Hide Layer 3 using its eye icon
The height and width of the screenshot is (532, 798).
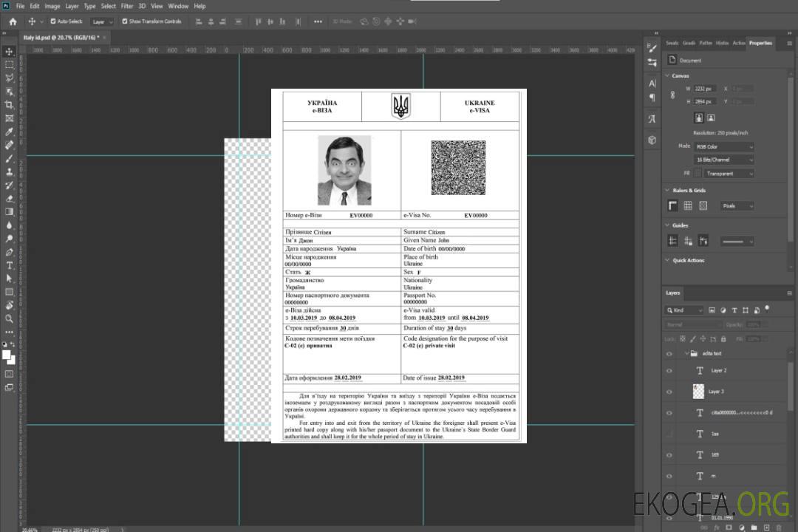[x=669, y=392]
